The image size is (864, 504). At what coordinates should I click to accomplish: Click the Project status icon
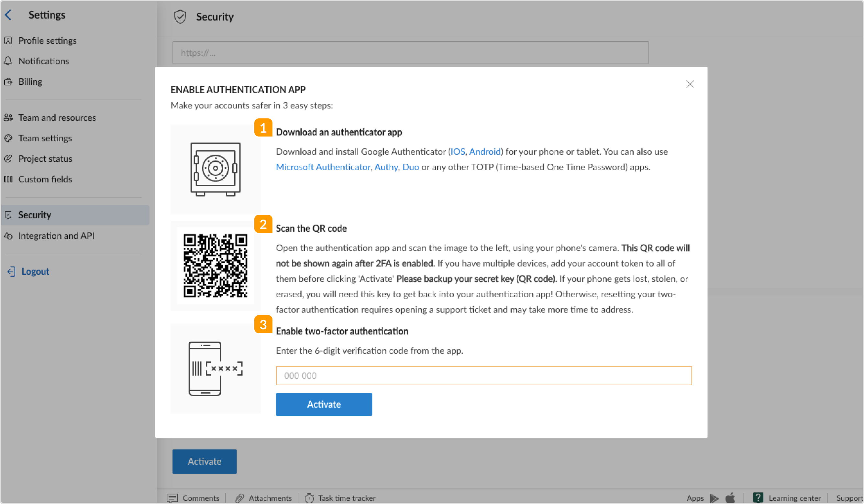tap(9, 159)
